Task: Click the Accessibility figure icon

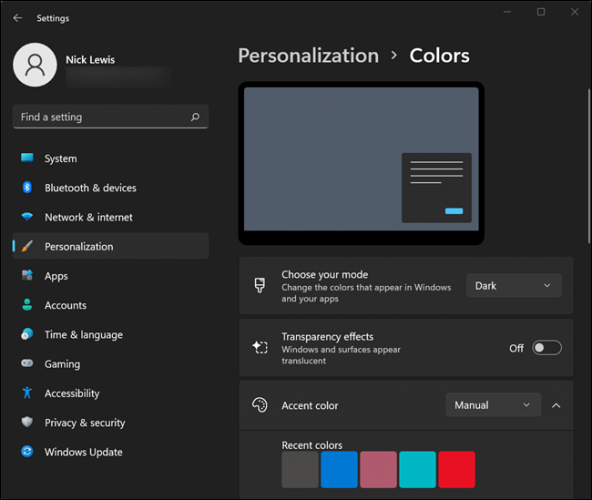Action: pos(27,393)
